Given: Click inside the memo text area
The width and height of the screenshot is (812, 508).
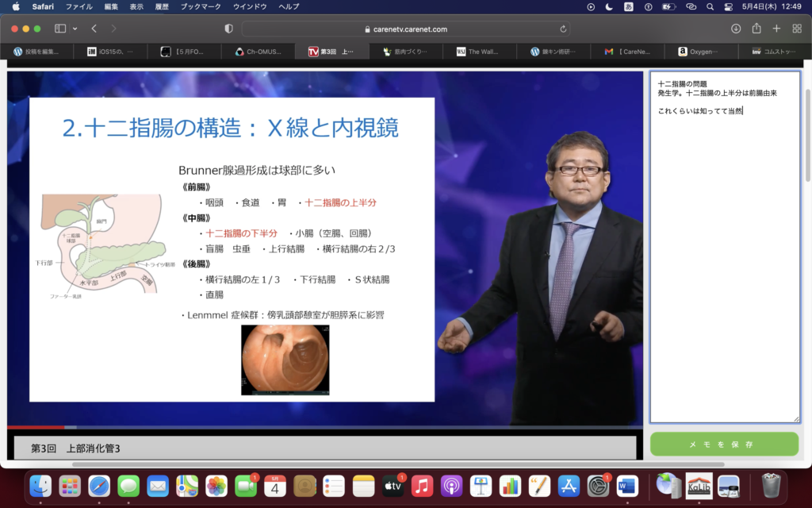Looking at the screenshot, I should 724,262.
